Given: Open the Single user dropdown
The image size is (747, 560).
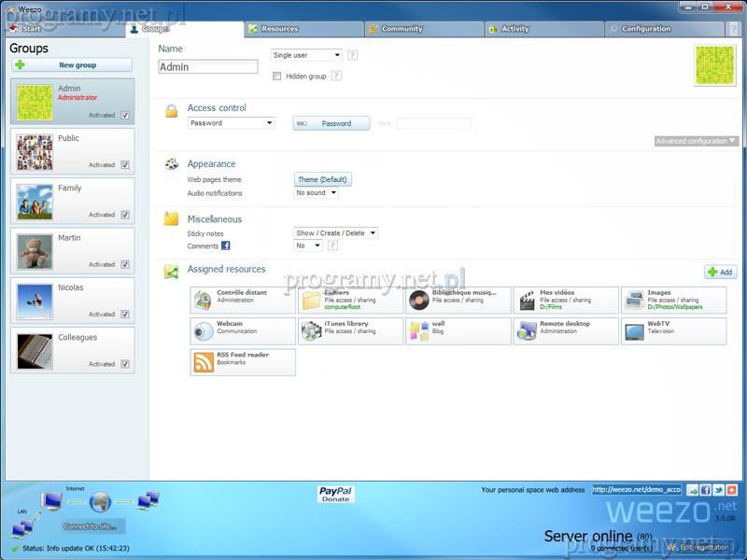Looking at the screenshot, I should click(306, 56).
